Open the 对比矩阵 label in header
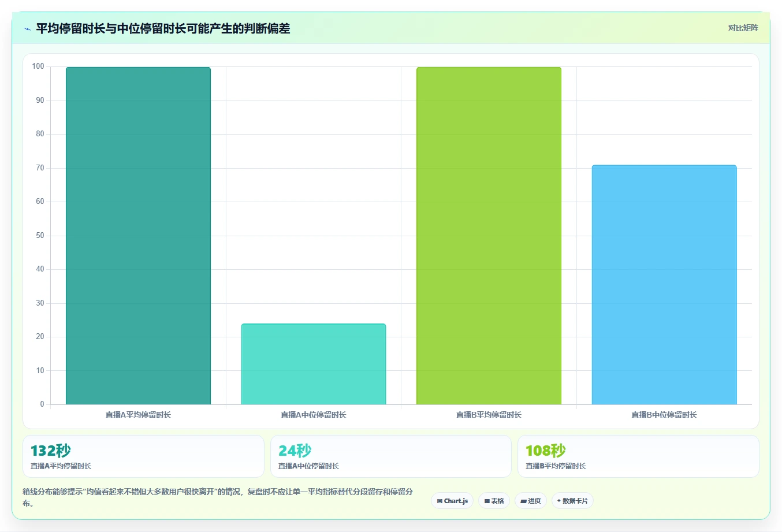 pyautogui.click(x=743, y=28)
